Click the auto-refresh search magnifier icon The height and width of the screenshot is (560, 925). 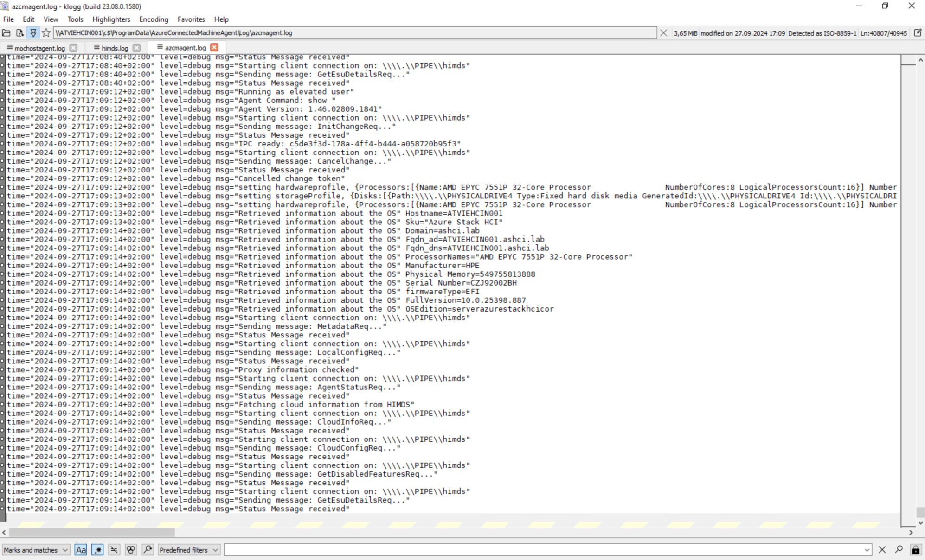coord(148,550)
